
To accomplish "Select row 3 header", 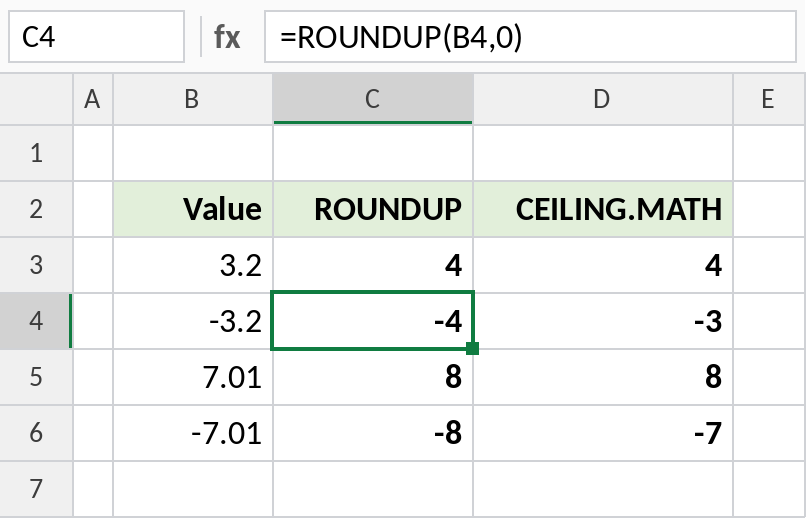I will pos(36,265).
